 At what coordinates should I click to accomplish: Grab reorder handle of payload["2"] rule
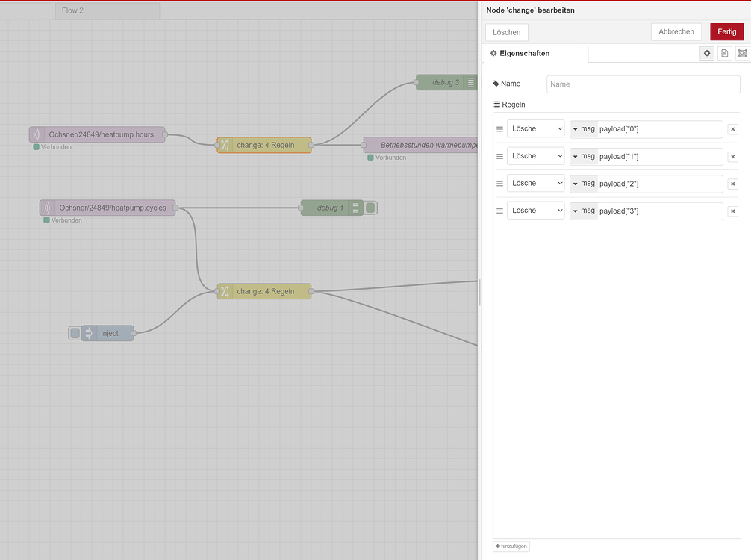[x=499, y=184]
